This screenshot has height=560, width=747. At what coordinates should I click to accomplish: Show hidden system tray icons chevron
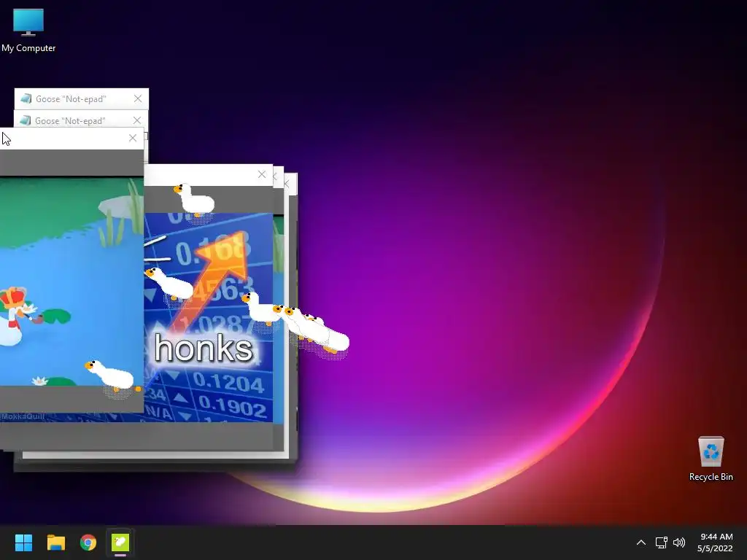[641, 542]
